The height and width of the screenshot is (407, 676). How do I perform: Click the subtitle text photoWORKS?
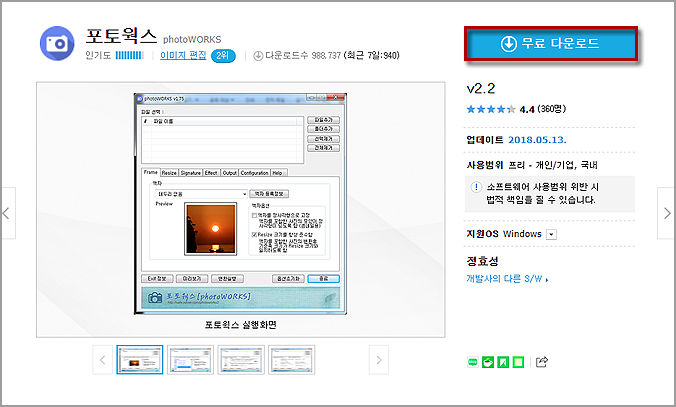coord(192,40)
